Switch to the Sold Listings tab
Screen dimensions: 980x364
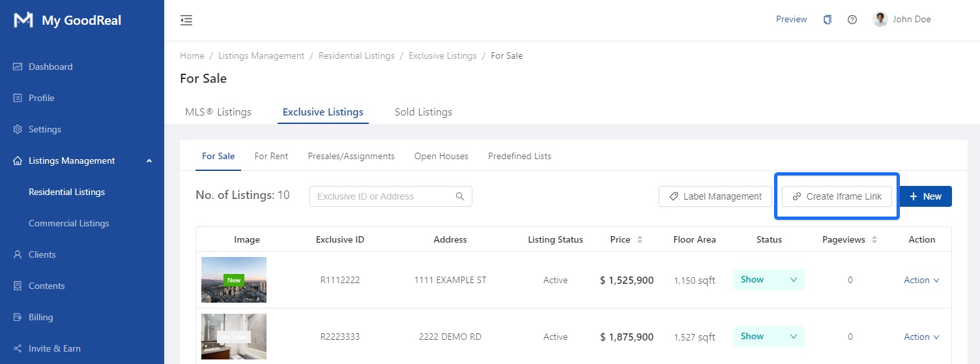tap(423, 112)
